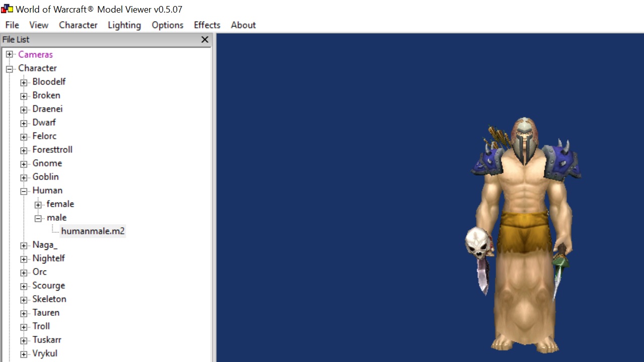Select the Scourge tree label
The width and height of the screenshot is (644, 362).
48,285
